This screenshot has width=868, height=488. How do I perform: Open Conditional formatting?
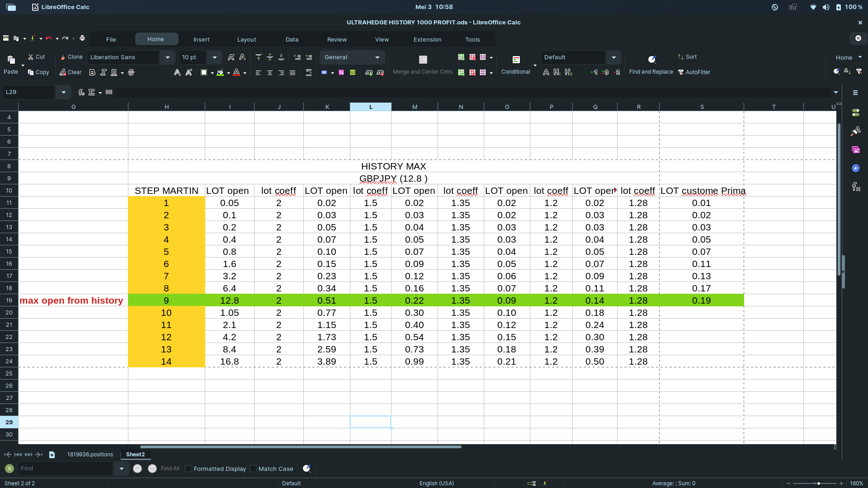point(516,65)
